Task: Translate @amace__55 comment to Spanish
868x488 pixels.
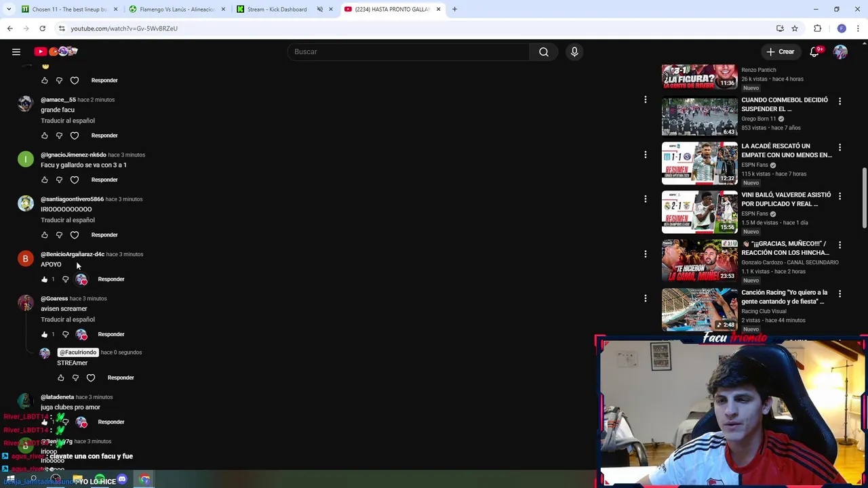Action: (68, 121)
